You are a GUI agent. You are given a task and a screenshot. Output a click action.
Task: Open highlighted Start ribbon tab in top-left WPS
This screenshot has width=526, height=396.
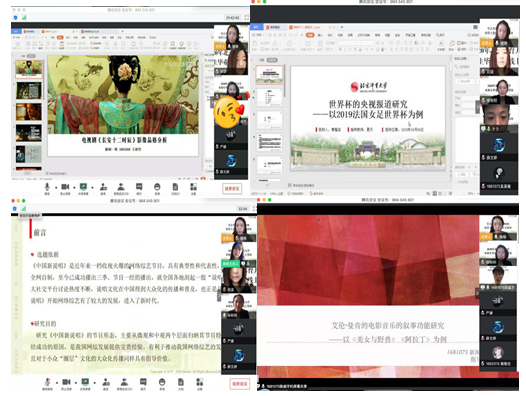[x=60, y=37]
